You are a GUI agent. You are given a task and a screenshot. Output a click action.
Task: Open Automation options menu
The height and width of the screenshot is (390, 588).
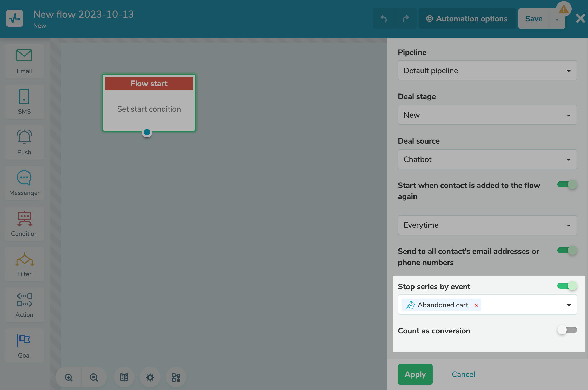pyautogui.click(x=467, y=19)
